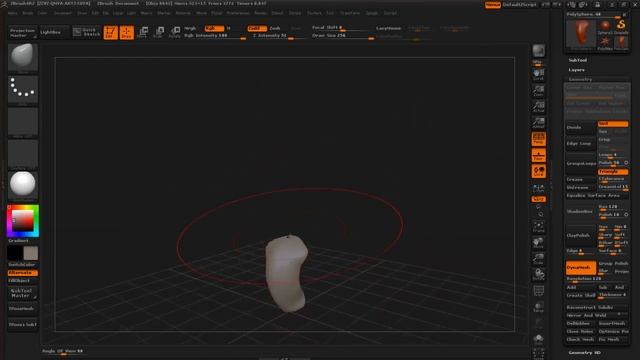The width and height of the screenshot is (640, 360).
Task: Switch to Rotate mode icon
Action: coord(175,32)
